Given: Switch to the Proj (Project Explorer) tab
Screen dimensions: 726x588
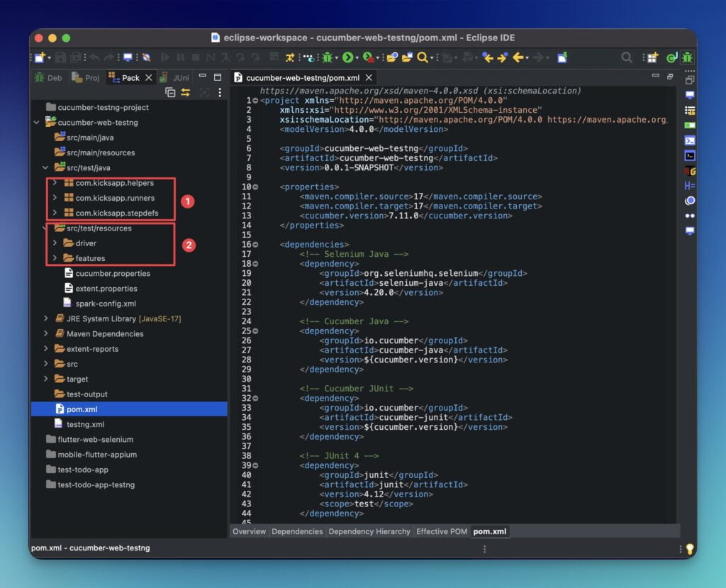Looking at the screenshot, I should click(x=86, y=78).
